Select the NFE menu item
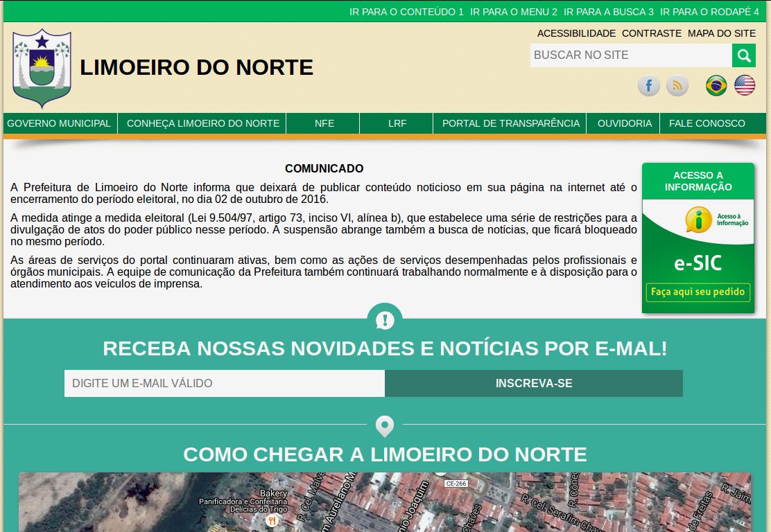The image size is (771, 532). (324, 123)
